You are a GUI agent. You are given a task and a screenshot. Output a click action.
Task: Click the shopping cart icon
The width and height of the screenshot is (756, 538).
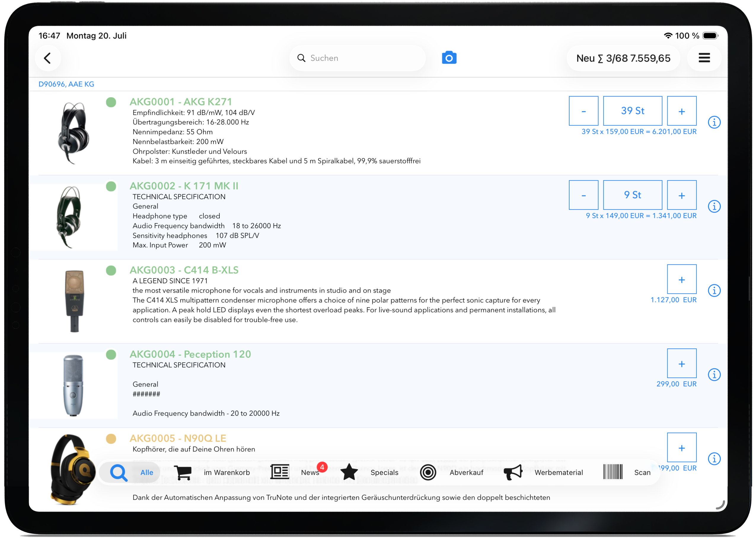point(183,473)
